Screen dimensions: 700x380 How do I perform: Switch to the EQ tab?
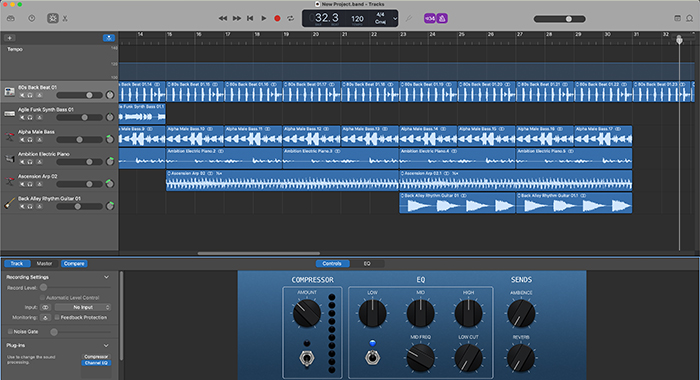(x=367, y=263)
